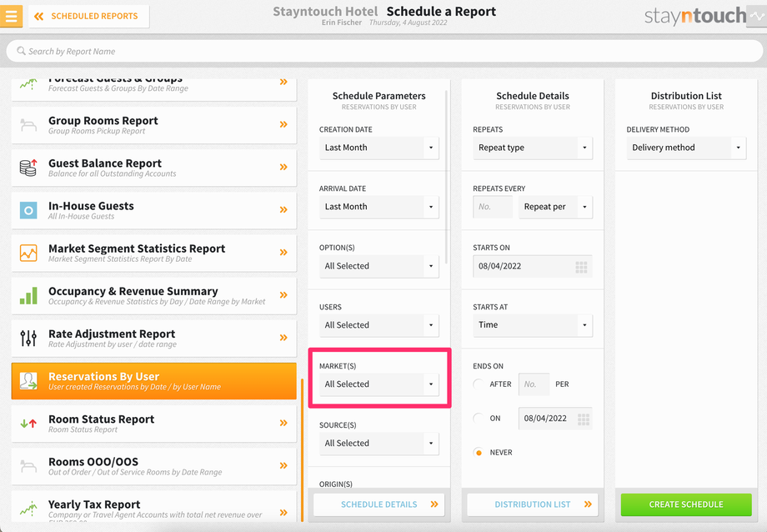This screenshot has width=767, height=532.
Task: Select the Never radio button
Action: point(479,452)
